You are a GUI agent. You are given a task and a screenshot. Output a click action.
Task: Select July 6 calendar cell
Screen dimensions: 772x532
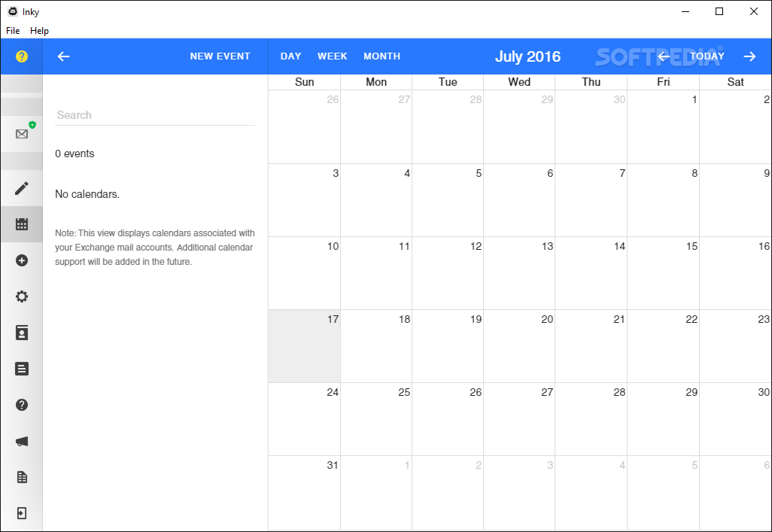(x=519, y=200)
